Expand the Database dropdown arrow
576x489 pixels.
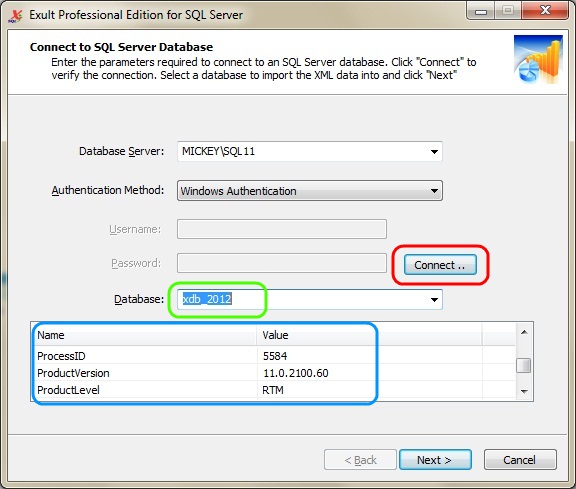point(434,300)
